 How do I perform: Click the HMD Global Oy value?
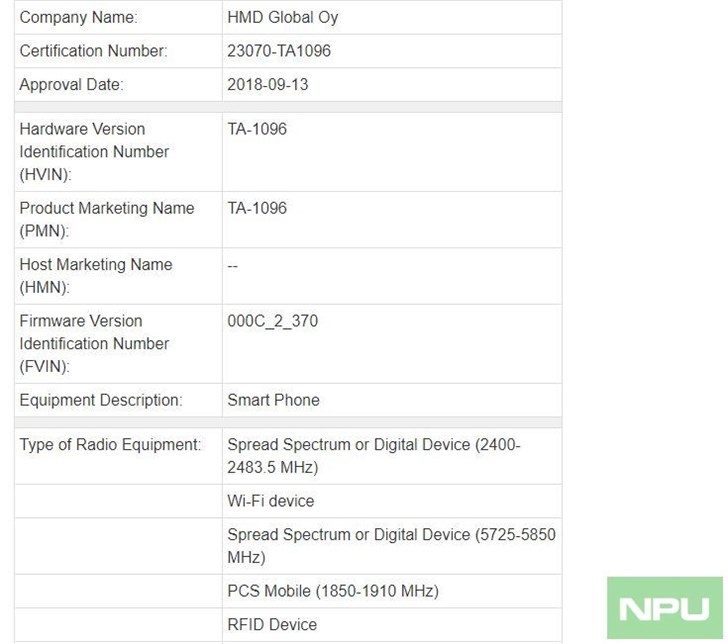(x=282, y=17)
